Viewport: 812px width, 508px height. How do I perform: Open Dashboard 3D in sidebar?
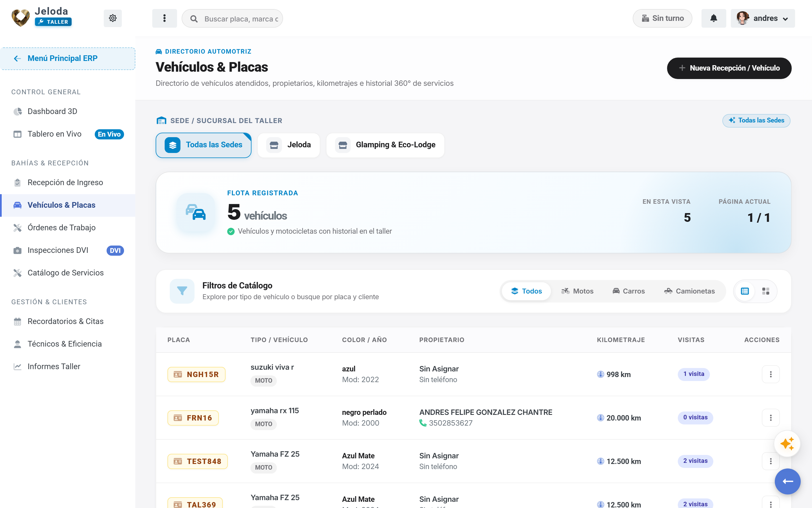68,111
